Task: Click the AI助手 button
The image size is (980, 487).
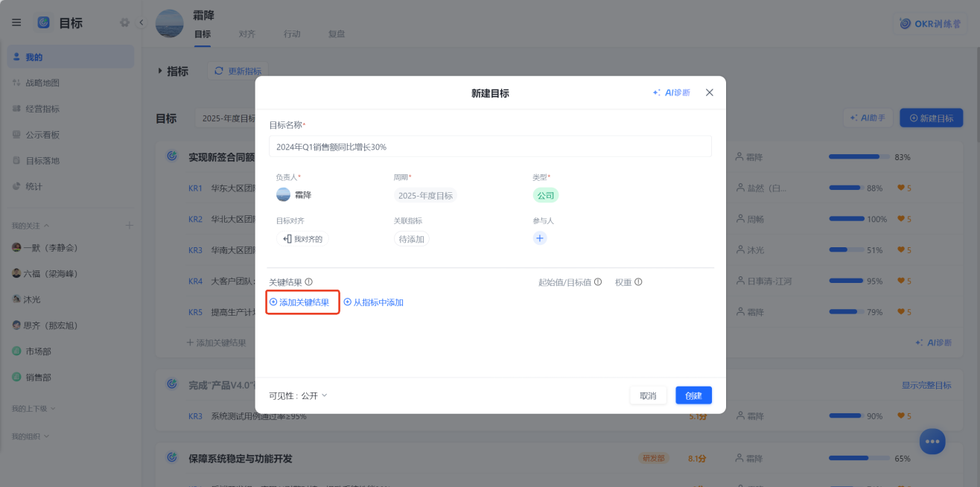Action: point(868,118)
